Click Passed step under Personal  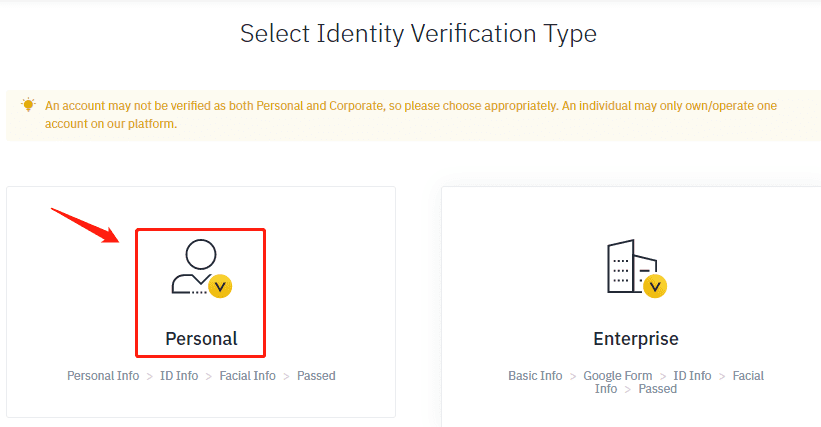coord(316,376)
